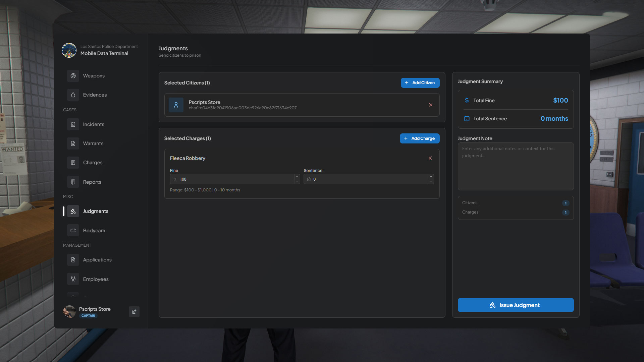Open Warrants menu entry

pos(93,143)
